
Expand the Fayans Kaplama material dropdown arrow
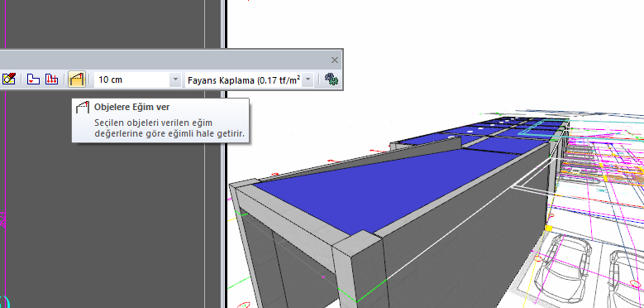[308, 79]
